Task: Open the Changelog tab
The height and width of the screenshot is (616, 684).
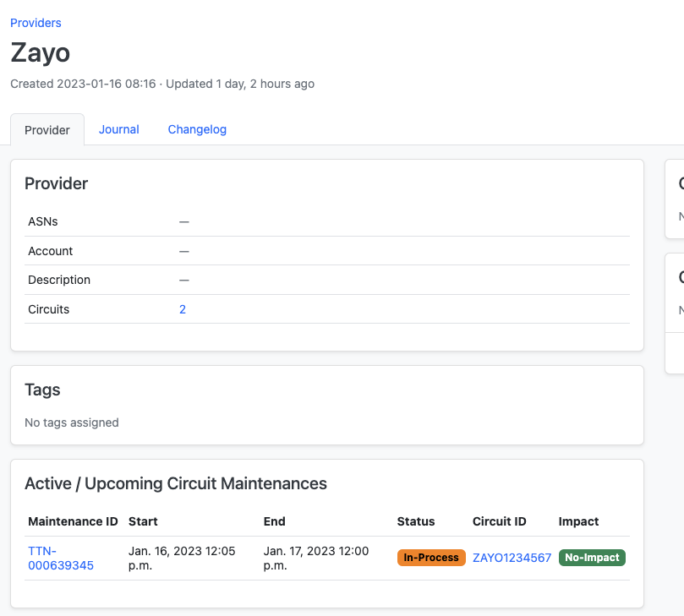Action: click(197, 129)
